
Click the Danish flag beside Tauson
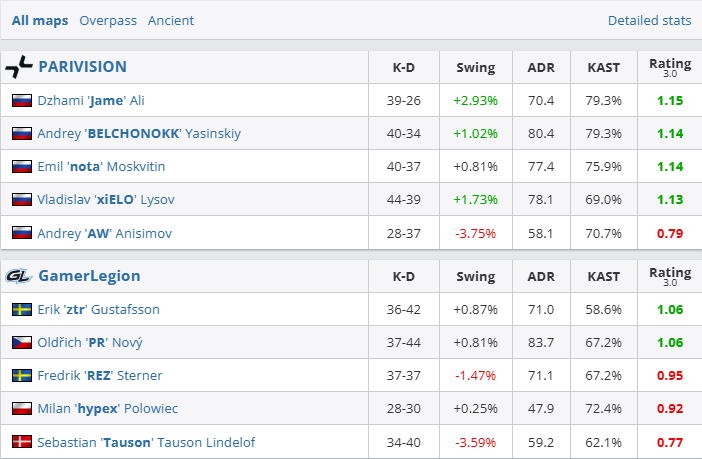point(21,442)
